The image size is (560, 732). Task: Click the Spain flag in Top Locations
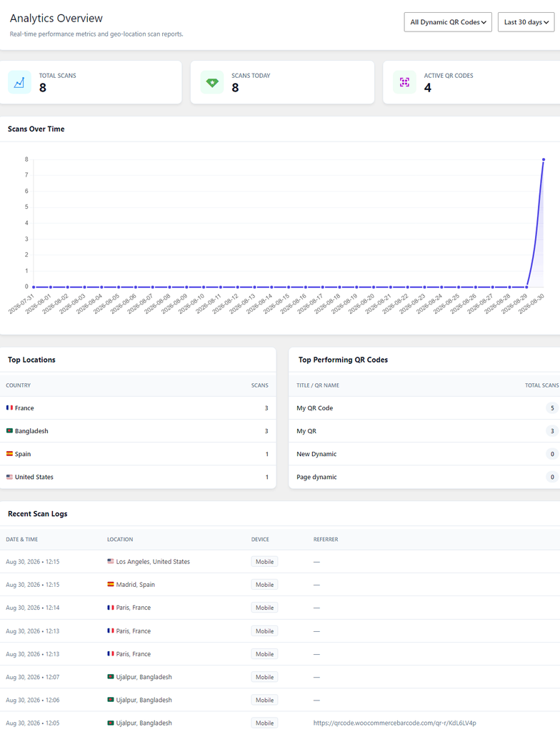coord(9,453)
